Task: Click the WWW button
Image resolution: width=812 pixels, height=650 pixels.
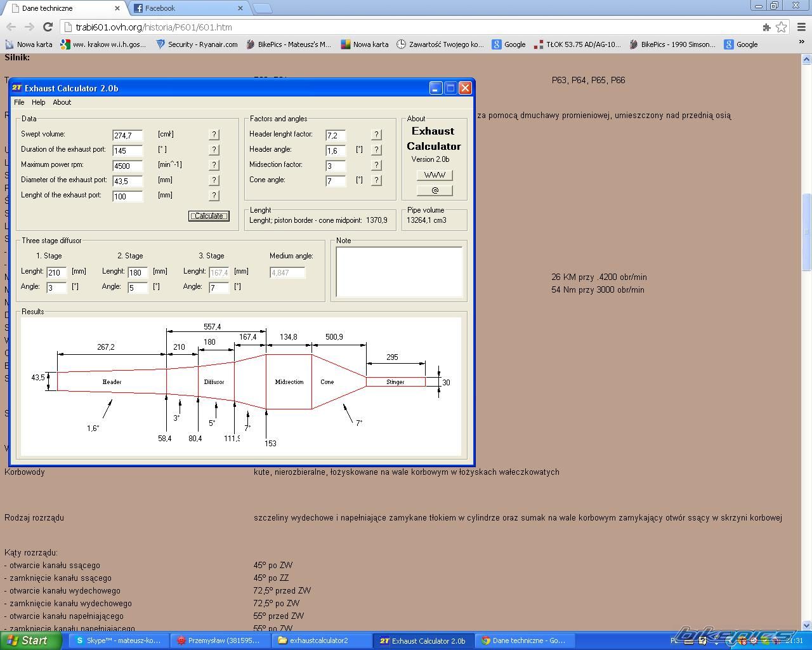Action: click(x=435, y=175)
